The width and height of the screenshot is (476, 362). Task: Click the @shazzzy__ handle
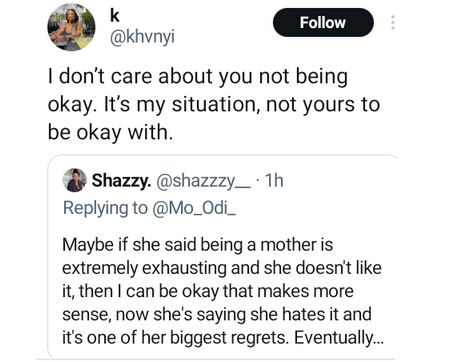(203, 181)
